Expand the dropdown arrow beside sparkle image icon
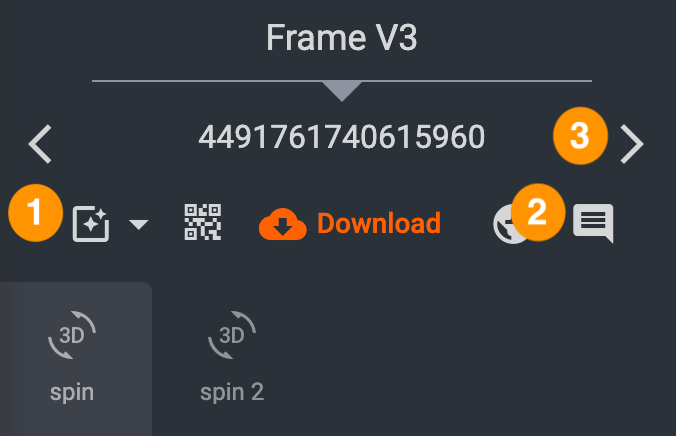 [x=138, y=224]
